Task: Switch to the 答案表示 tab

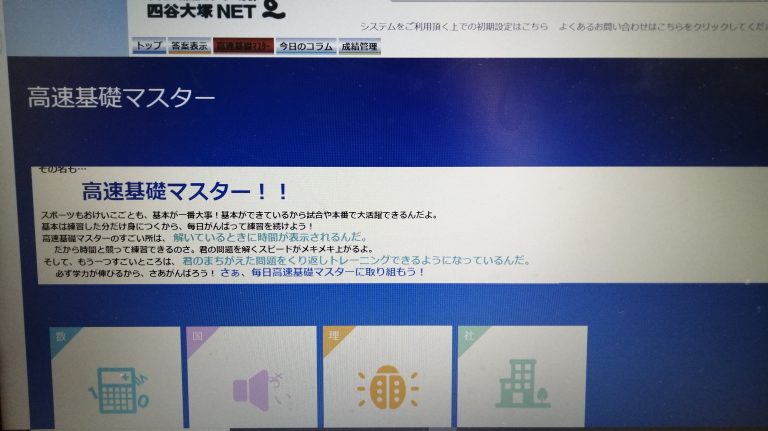Action: 189,46
